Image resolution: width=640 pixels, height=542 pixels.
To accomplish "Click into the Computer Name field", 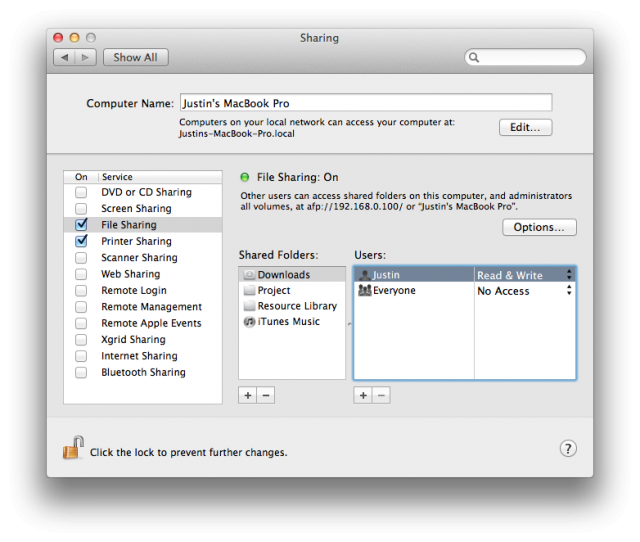I will click(x=366, y=103).
